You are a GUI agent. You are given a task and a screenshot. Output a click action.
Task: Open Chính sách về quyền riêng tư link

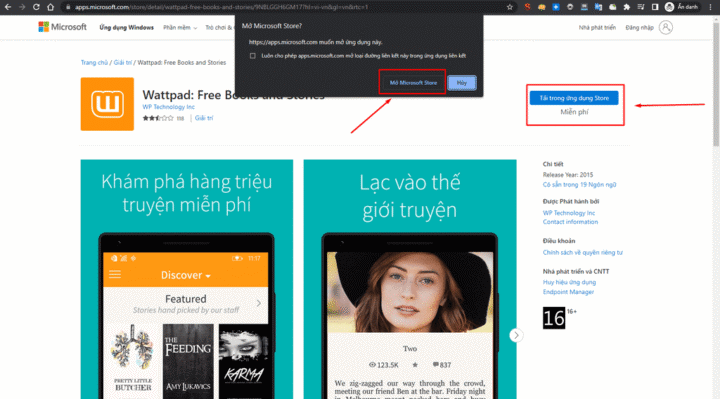583,253
